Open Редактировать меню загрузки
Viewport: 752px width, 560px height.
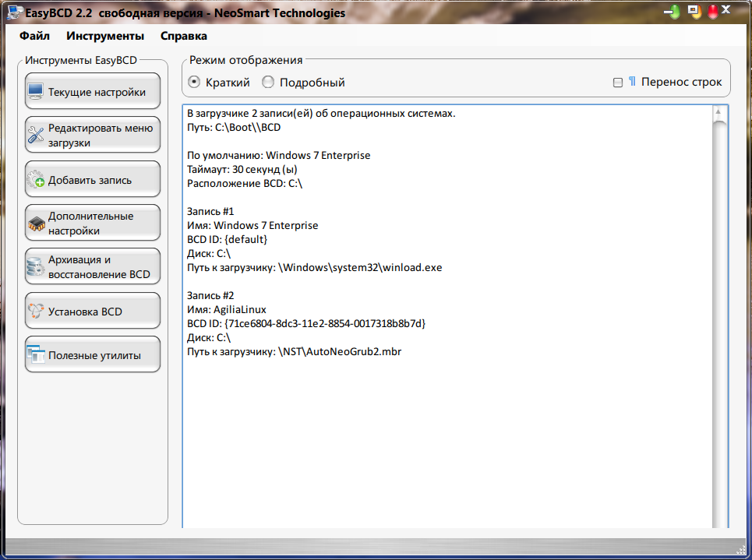93,135
